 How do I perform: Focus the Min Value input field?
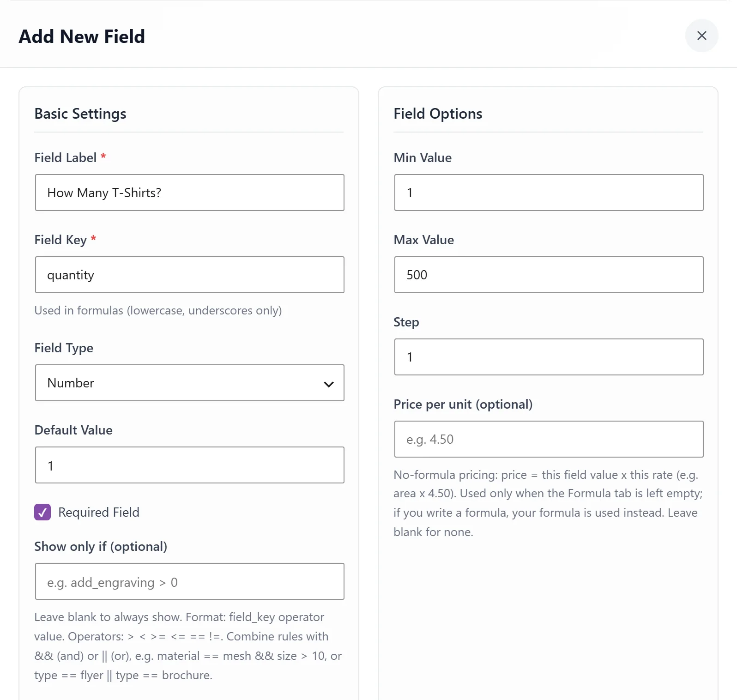tap(549, 193)
